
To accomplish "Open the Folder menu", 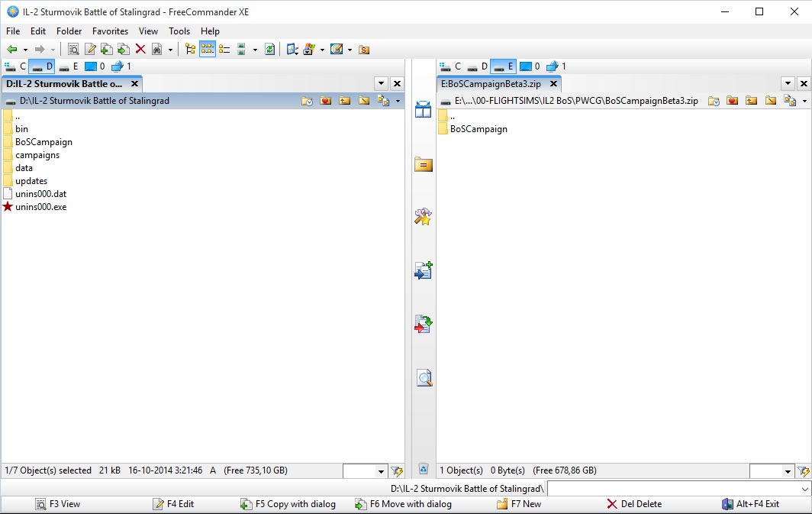I will point(69,31).
